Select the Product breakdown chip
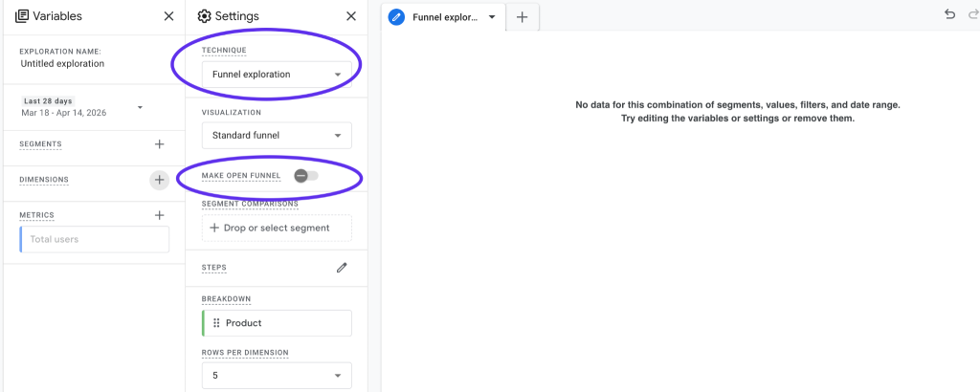980x392 pixels. [x=277, y=323]
